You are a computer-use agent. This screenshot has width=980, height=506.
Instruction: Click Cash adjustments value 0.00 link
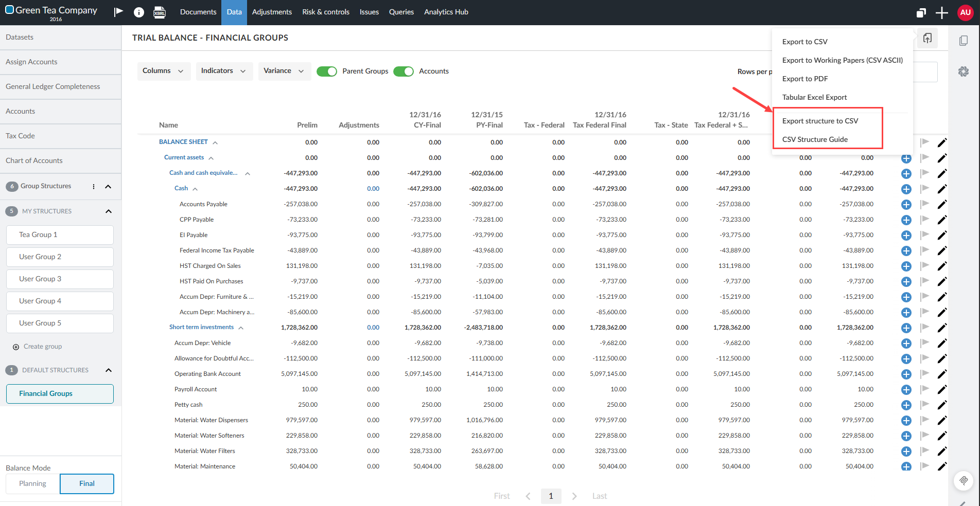pyautogui.click(x=373, y=189)
